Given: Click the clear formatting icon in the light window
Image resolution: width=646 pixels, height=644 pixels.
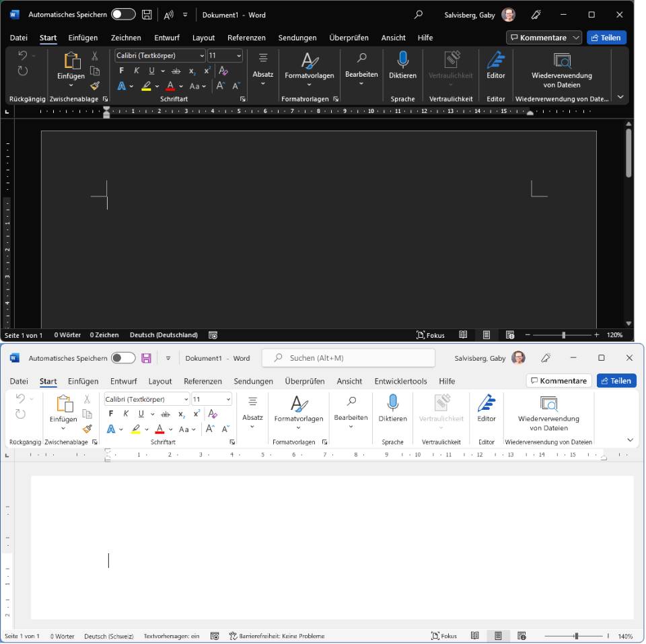Looking at the screenshot, I should [213, 414].
